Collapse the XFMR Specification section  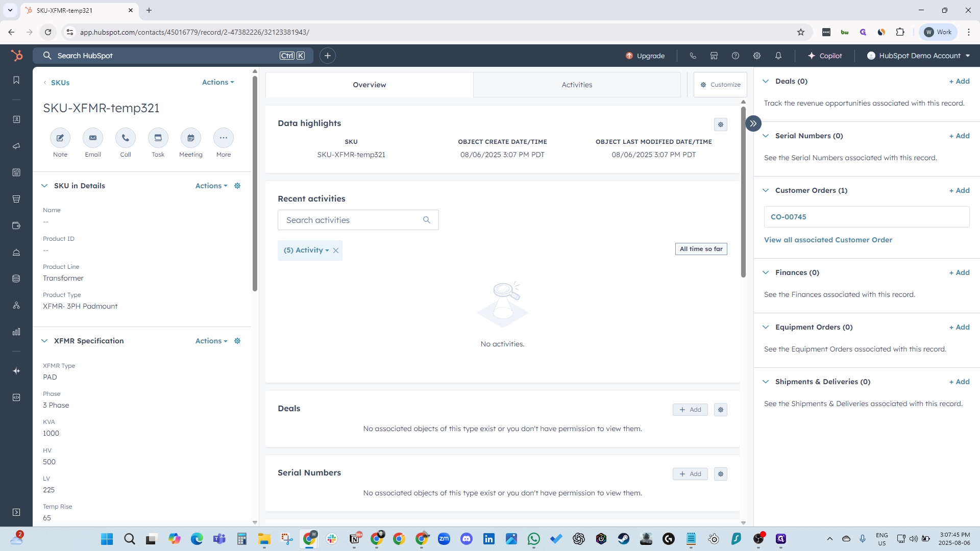(x=44, y=341)
